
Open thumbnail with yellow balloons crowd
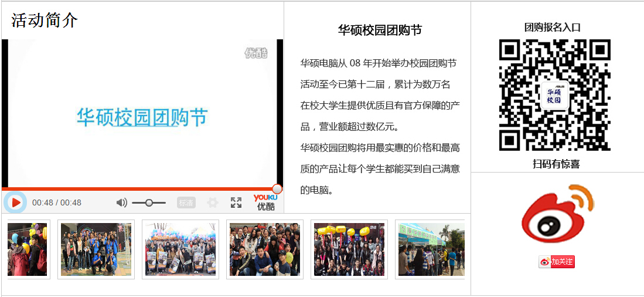tap(349, 249)
